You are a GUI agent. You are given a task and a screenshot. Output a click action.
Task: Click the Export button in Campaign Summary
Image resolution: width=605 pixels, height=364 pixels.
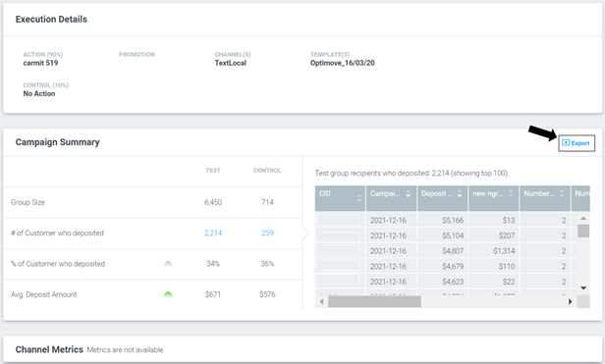coord(577,143)
